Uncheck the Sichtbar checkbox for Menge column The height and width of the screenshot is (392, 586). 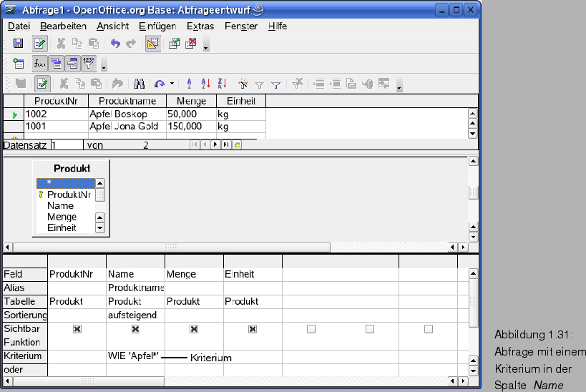point(193,329)
